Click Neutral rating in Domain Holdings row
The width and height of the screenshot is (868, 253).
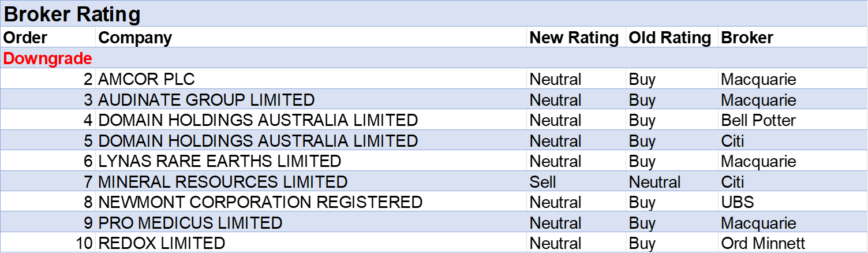tap(555, 141)
